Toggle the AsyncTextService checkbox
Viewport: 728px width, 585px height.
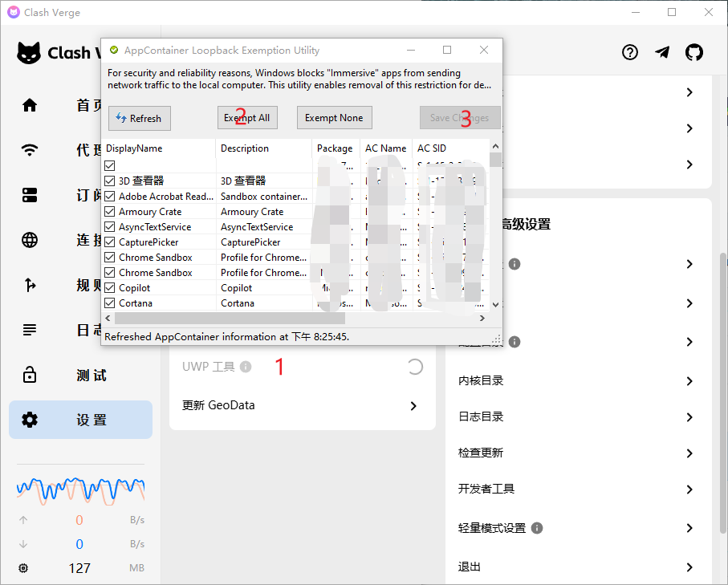point(110,227)
